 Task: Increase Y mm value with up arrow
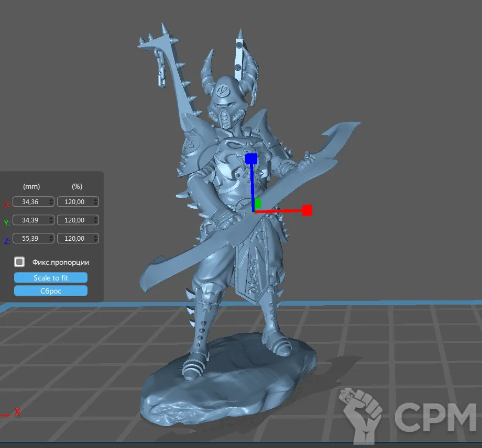(51, 218)
